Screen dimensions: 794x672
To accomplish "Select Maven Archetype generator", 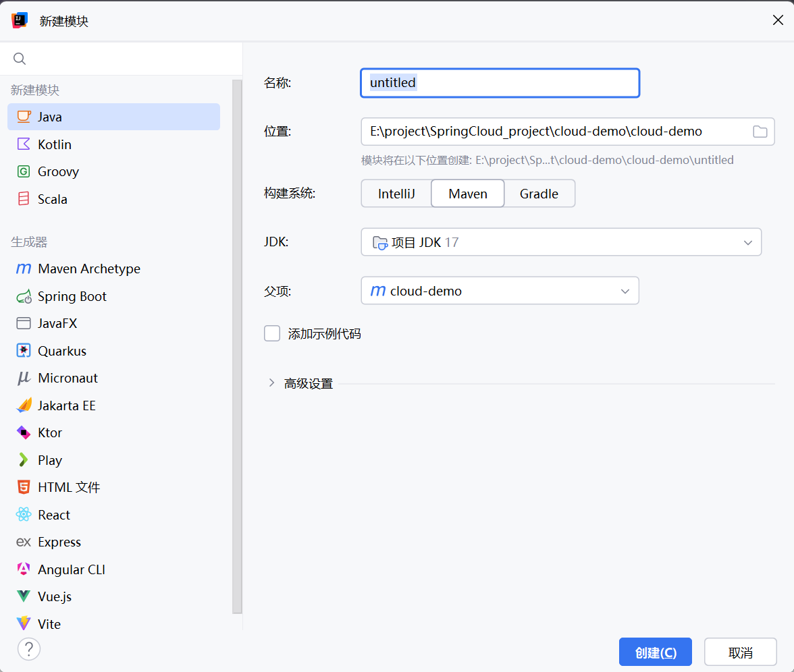I will 88,269.
